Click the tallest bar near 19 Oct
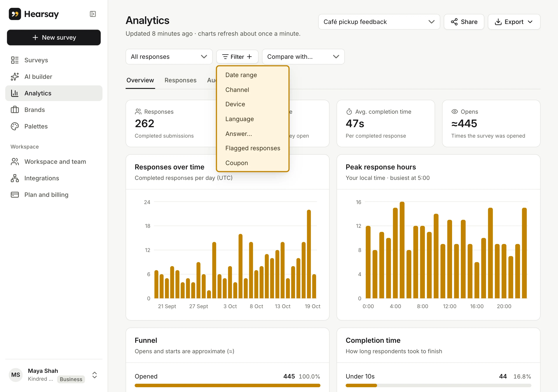The height and width of the screenshot is (392, 558). click(x=309, y=254)
